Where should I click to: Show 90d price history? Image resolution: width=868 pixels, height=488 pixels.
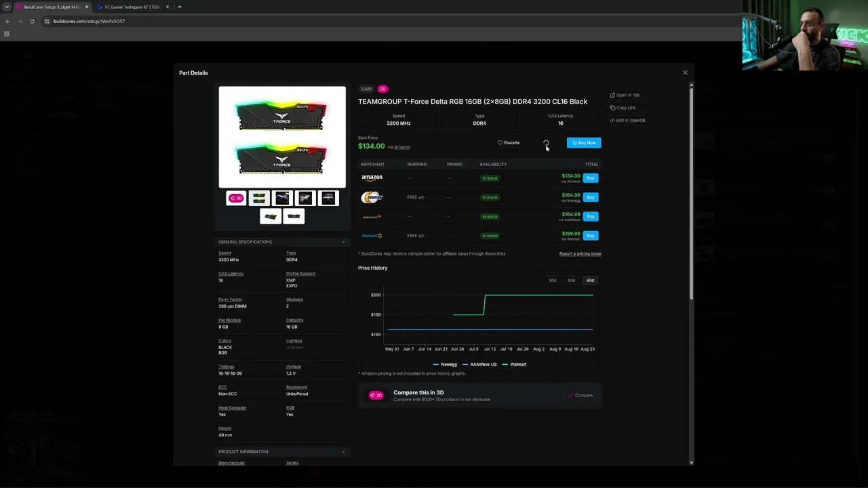(x=590, y=281)
